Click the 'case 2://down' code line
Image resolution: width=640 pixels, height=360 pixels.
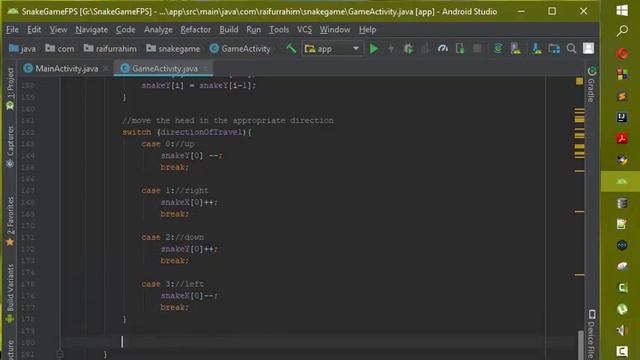[x=173, y=237]
